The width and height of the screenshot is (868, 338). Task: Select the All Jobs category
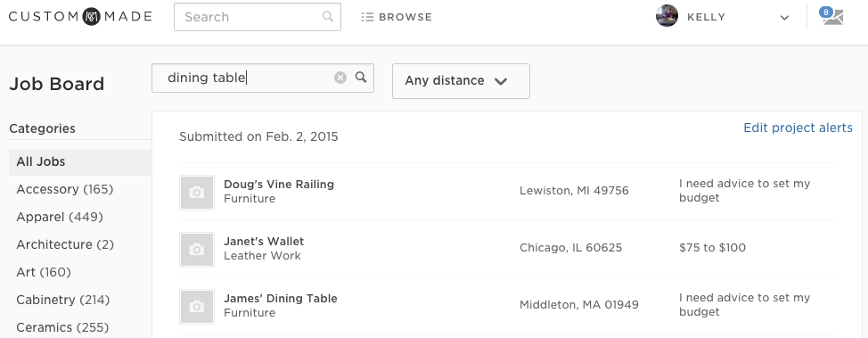click(80, 161)
